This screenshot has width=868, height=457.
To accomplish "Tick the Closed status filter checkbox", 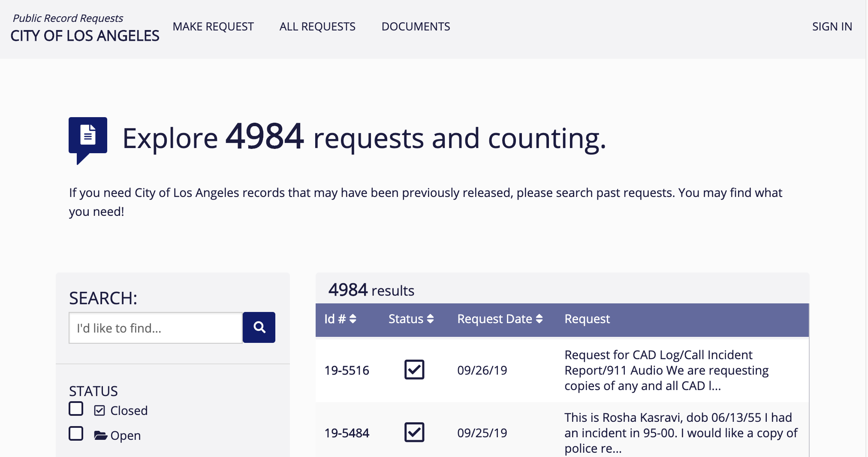I will [76, 409].
